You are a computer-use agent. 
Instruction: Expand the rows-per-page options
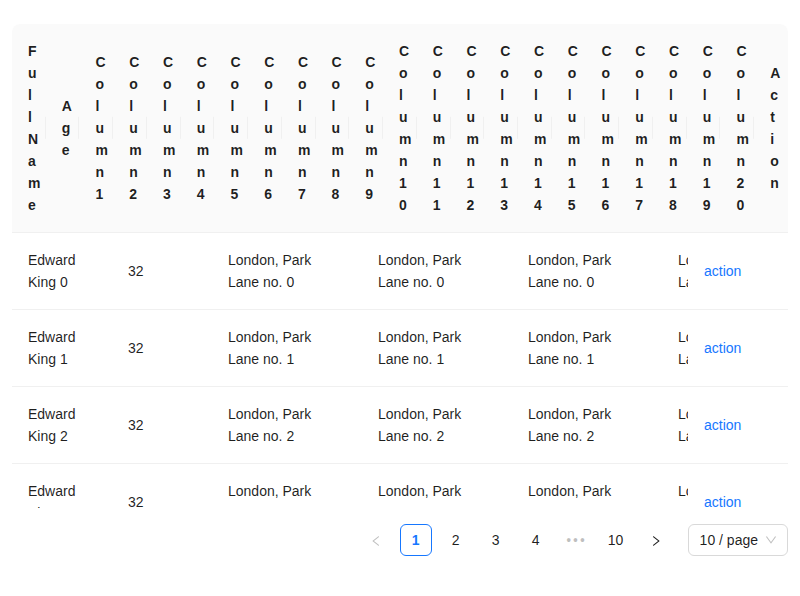click(737, 540)
